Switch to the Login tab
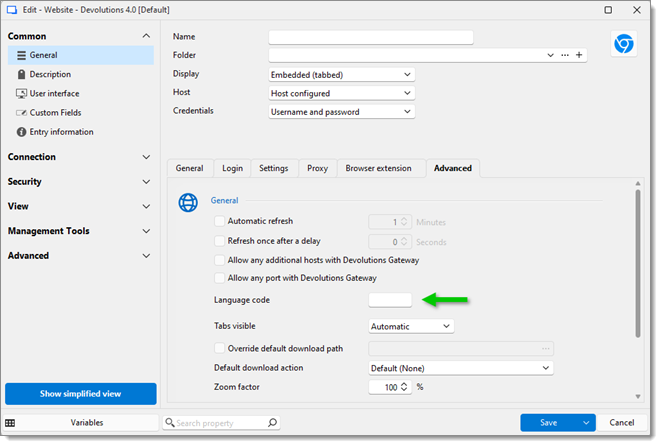Screen dimensions: 661x446 232,168
